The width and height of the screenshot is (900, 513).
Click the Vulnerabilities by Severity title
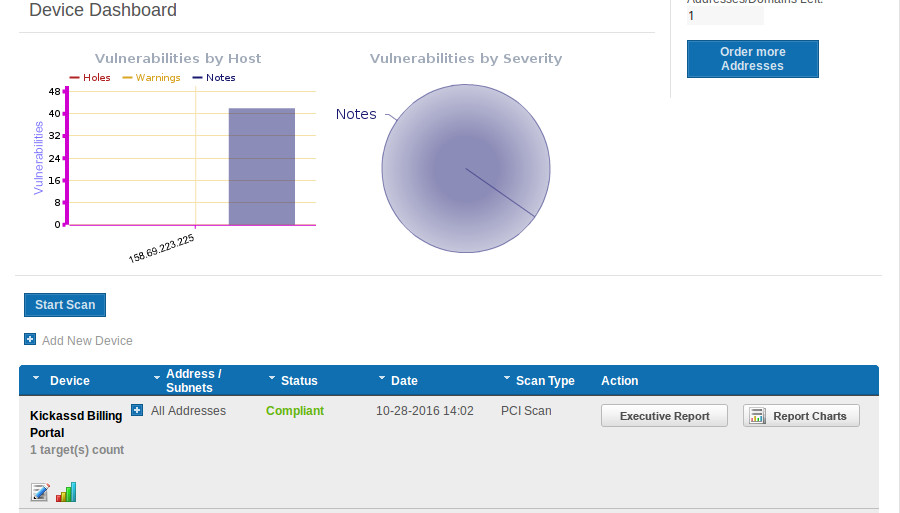click(465, 59)
